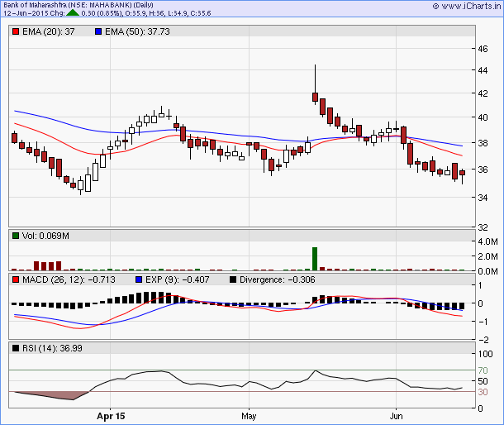Click the blue EXP (9) legend swatch

139,279
